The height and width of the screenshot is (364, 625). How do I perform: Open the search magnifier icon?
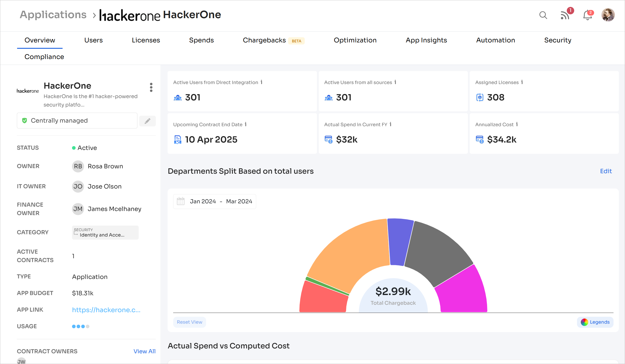click(x=543, y=15)
